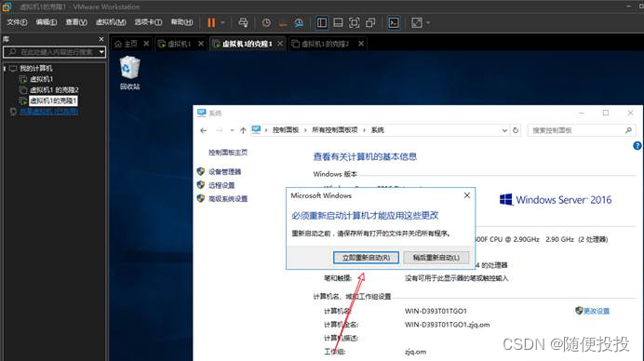The width and height of the screenshot is (644, 361).
Task: Open the stretch display dropdown arrow
Action: [x=428, y=22]
